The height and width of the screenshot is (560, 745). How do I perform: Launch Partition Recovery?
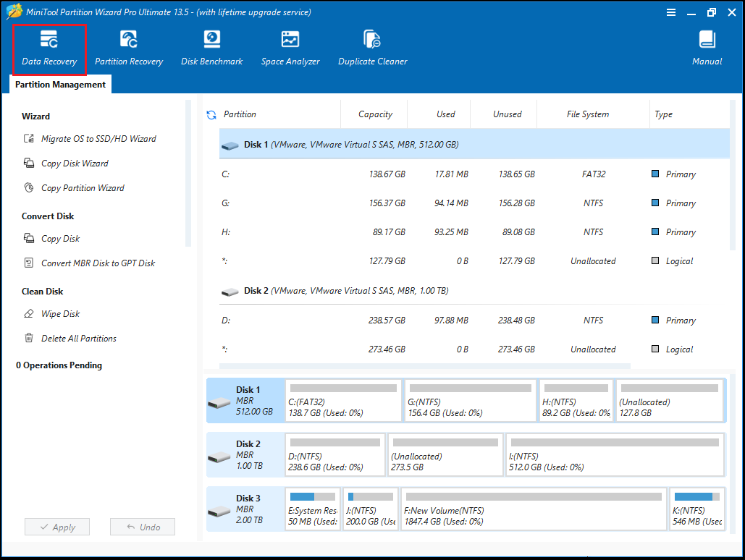pos(129,49)
